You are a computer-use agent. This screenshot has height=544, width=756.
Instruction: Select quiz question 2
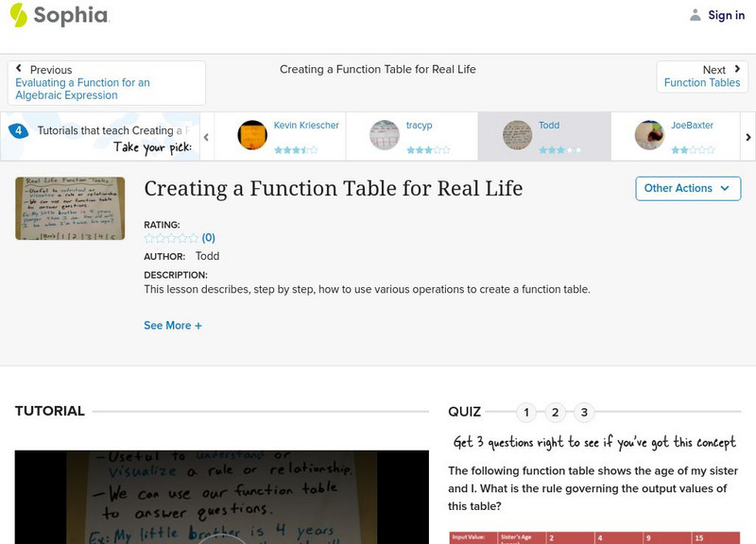coord(555,413)
